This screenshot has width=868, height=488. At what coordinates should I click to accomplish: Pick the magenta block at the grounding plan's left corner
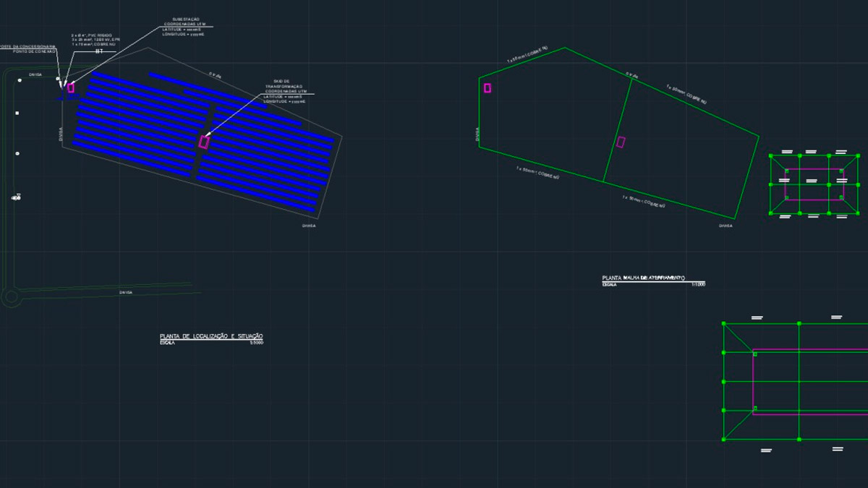point(488,88)
